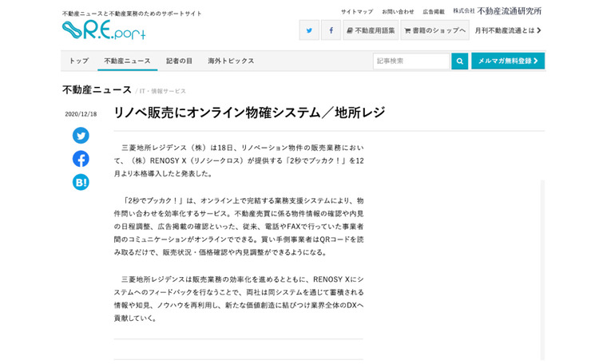Expand 月刊不動産流通とは chevron link
607x364 pixels.
click(x=508, y=30)
